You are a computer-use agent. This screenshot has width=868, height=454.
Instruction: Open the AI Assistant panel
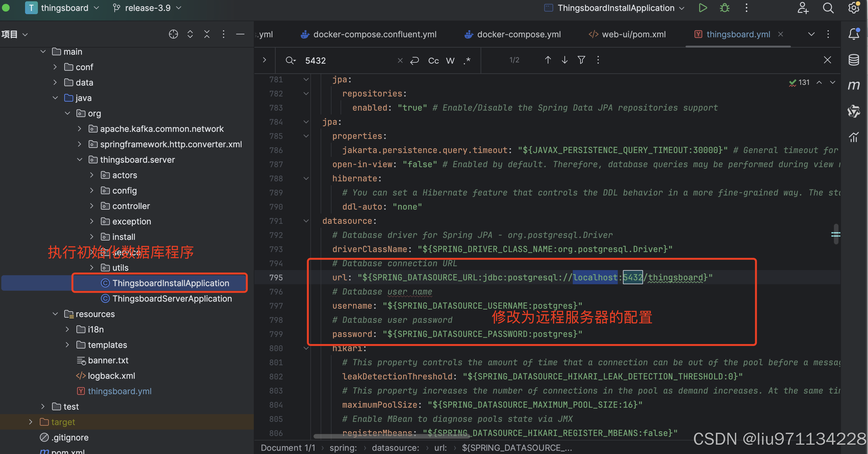click(854, 111)
